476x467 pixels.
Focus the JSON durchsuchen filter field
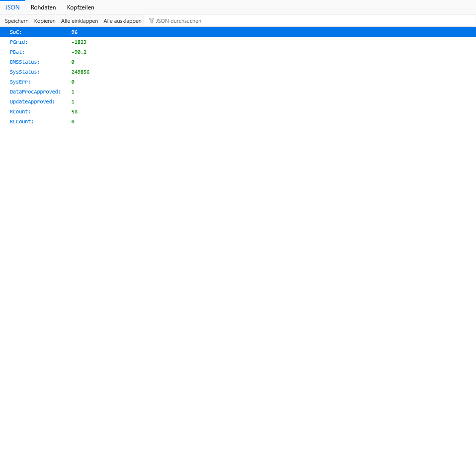click(179, 21)
